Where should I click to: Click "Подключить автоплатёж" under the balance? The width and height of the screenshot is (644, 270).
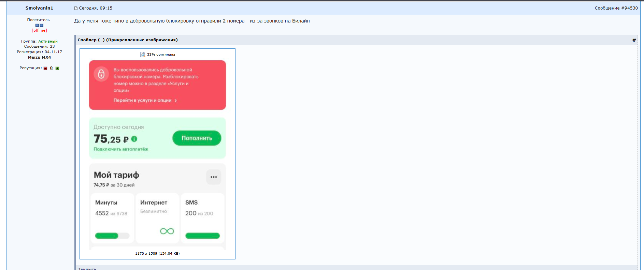coord(121,149)
